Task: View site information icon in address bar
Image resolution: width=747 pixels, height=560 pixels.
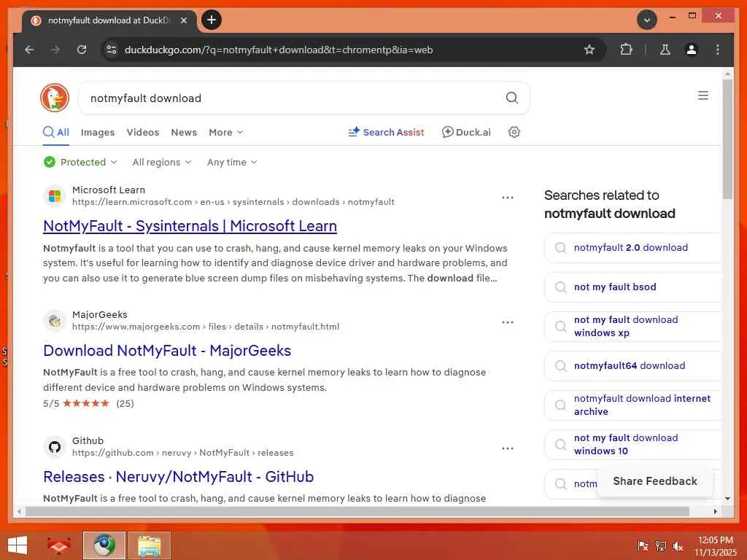Action: click(112, 50)
